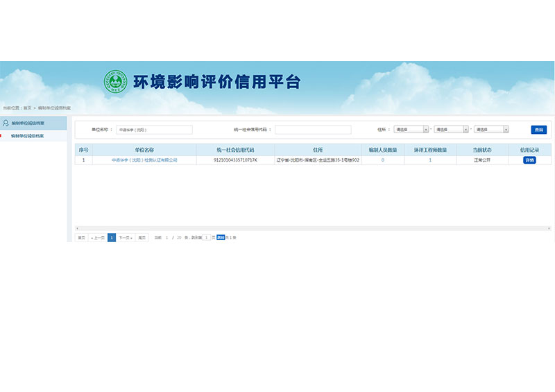Click the platform logo emblem in header
The width and height of the screenshot is (555, 392).
point(116,82)
